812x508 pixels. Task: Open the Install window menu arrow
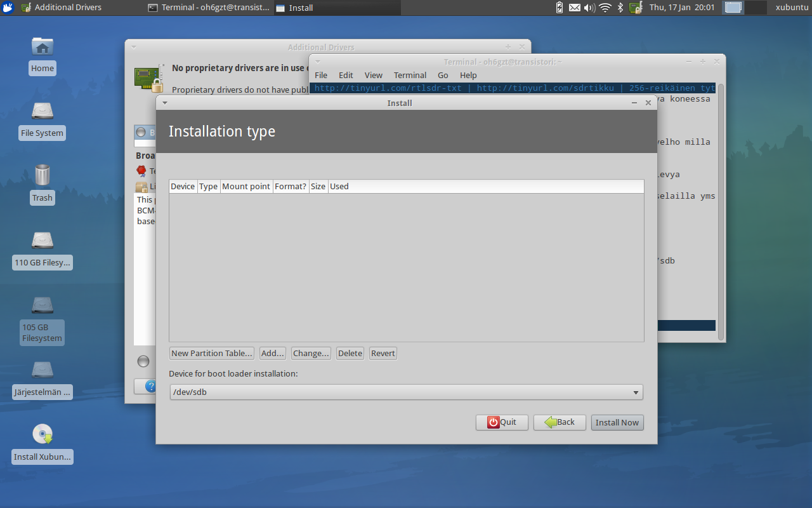pyautogui.click(x=164, y=103)
